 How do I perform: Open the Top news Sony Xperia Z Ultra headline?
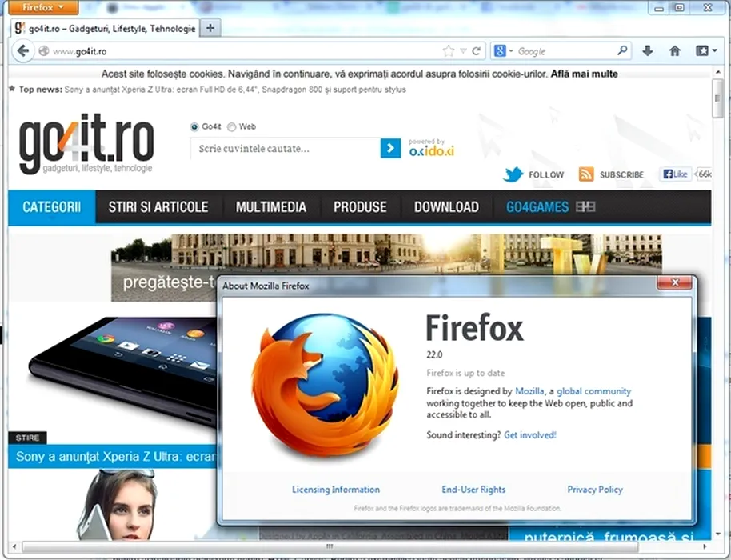[x=235, y=90]
